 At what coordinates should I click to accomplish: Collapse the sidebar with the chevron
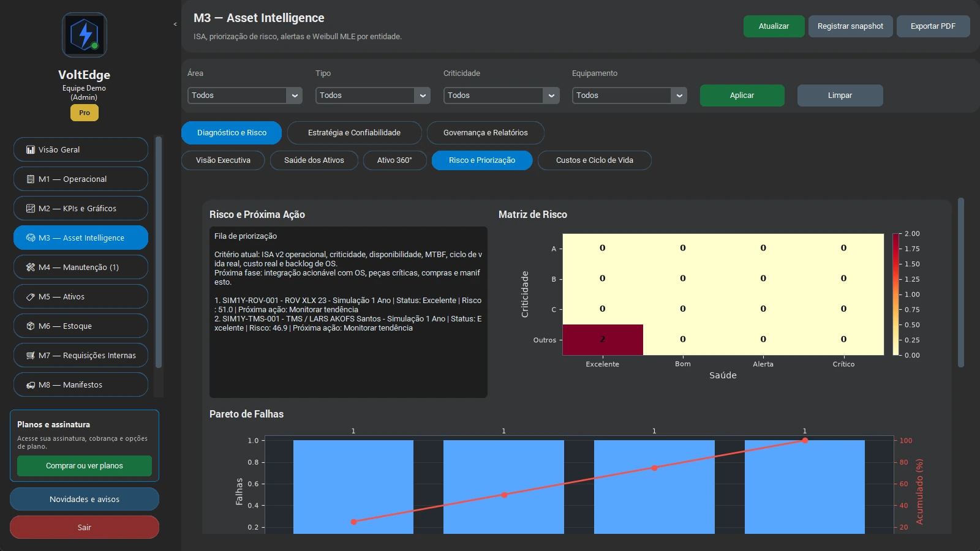point(175,24)
